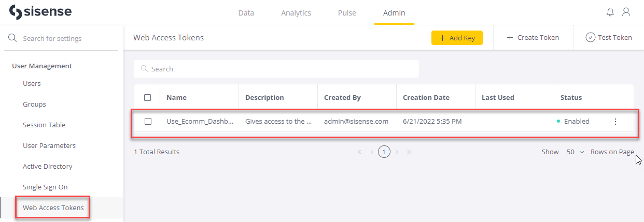Image resolution: width=644 pixels, height=222 pixels.
Task: Click the Enabled status cell
Action: tap(573, 121)
